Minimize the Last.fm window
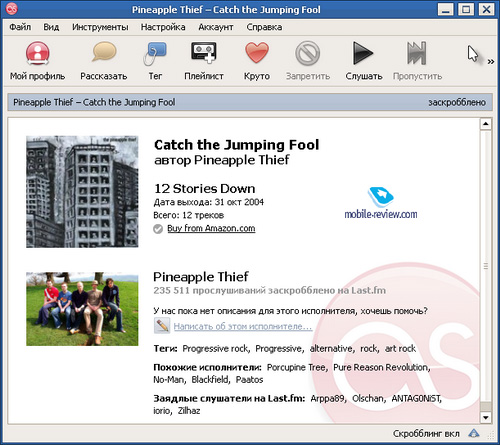The height and width of the screenshot is (445, 500). coord(446,9)
